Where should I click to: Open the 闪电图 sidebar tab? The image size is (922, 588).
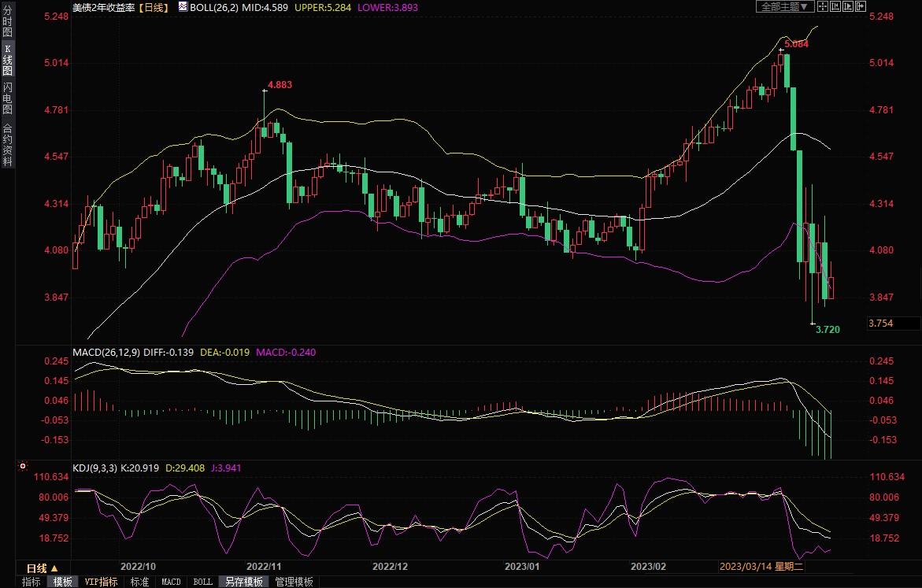pyautogui.click(x=7, y=98)
